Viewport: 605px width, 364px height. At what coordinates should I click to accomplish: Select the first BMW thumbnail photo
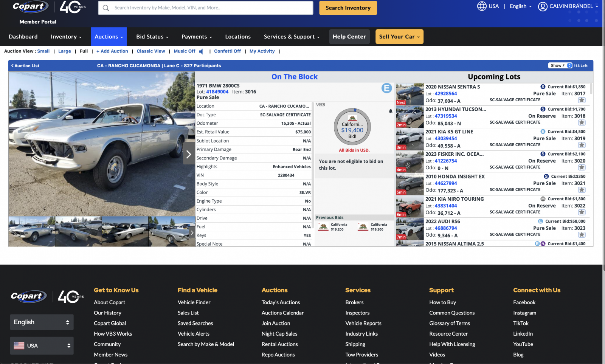[32, 231]
